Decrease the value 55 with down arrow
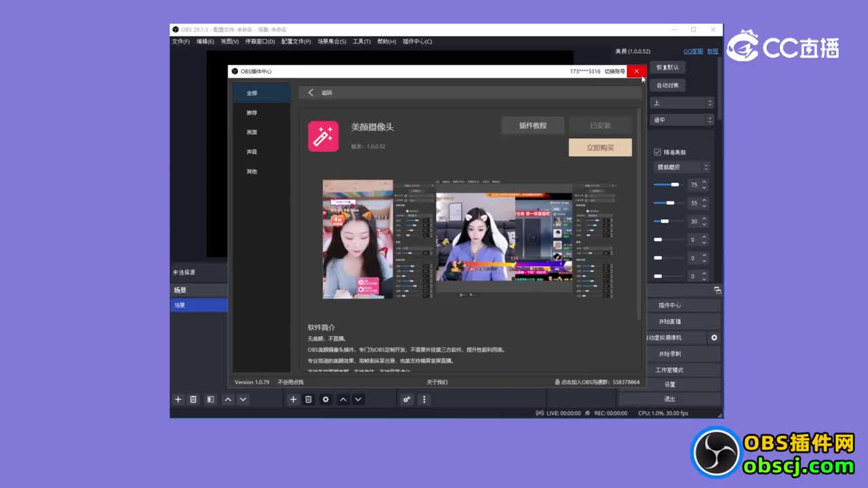Image resolution: width=868 pixels, height=488 pixels. (705, 205)
